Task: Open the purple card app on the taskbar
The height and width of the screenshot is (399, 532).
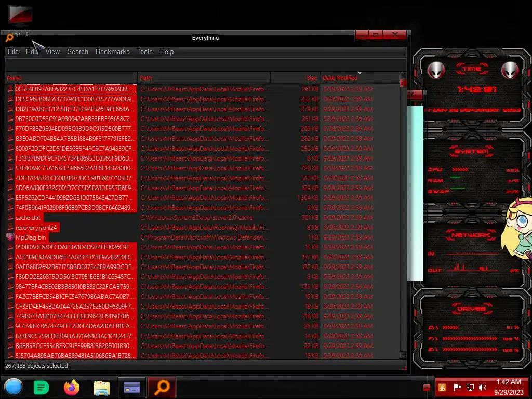Action: (x=131, y=388)
